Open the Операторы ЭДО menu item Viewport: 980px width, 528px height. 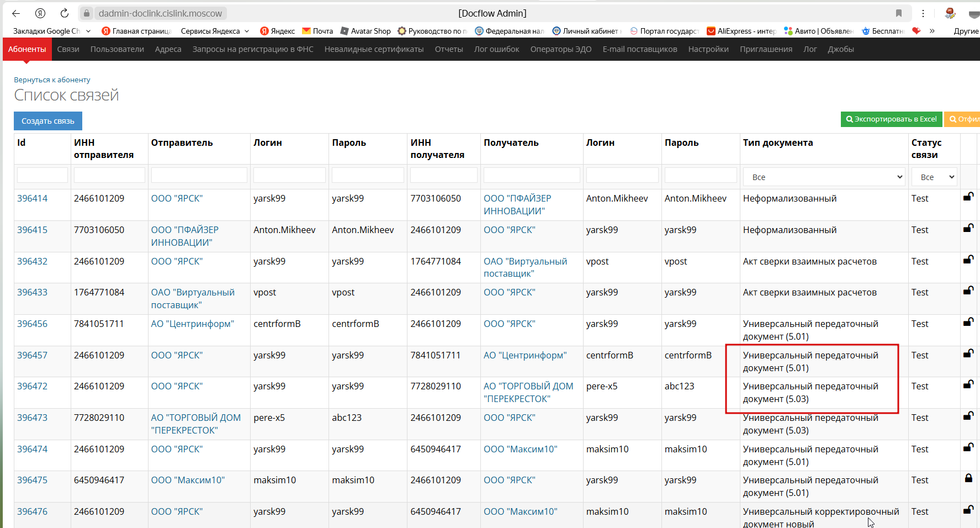561,49
